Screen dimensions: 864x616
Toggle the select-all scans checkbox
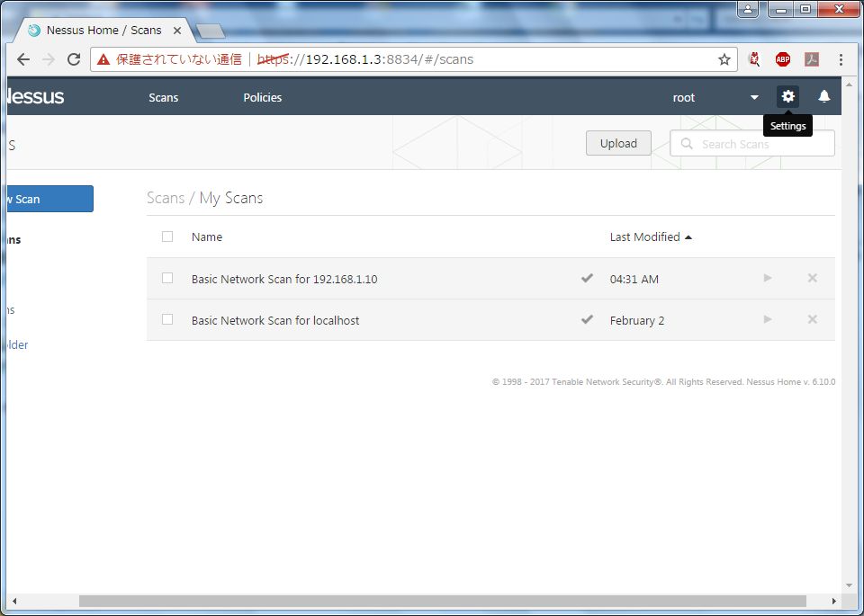[x=167, y=237]
